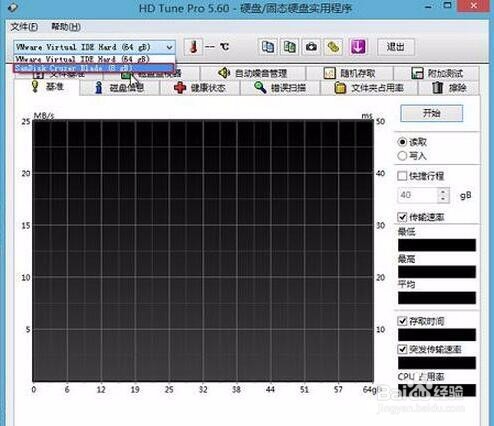This screenshot has width=494, height=426.
Task: Click the copy text to clipboard icon
Action: tap(268, 47)
